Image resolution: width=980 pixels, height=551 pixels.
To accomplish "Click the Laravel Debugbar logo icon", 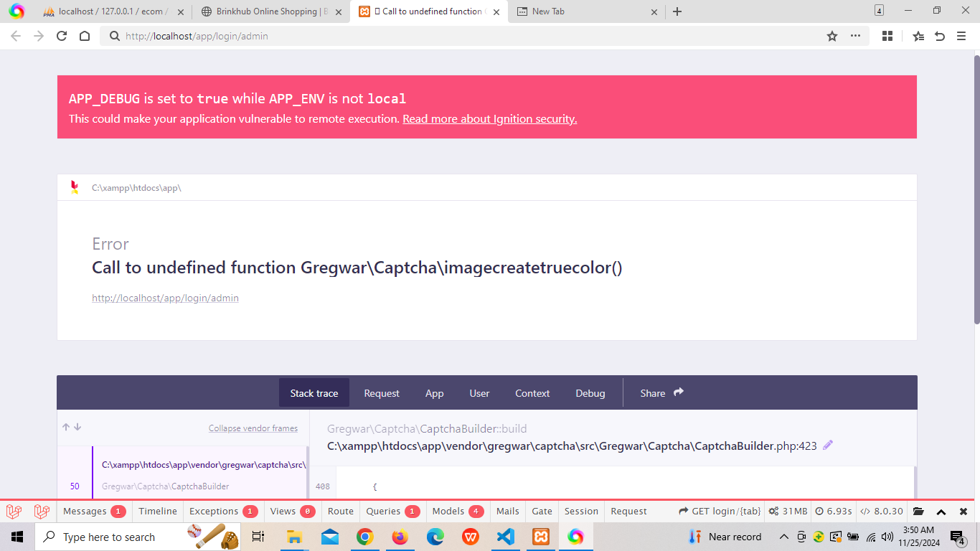I will pyautogui.click(x=14, y=512).
